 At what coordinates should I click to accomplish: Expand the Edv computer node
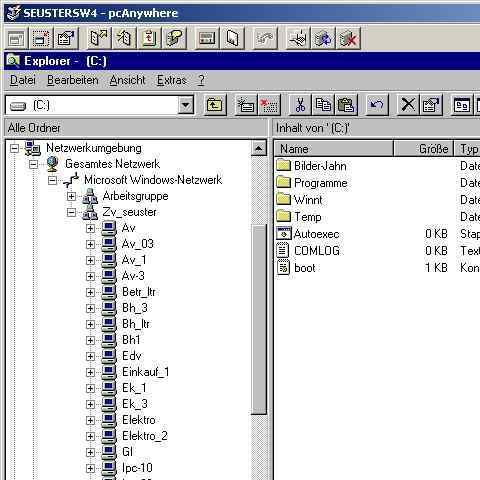[90, 356]
